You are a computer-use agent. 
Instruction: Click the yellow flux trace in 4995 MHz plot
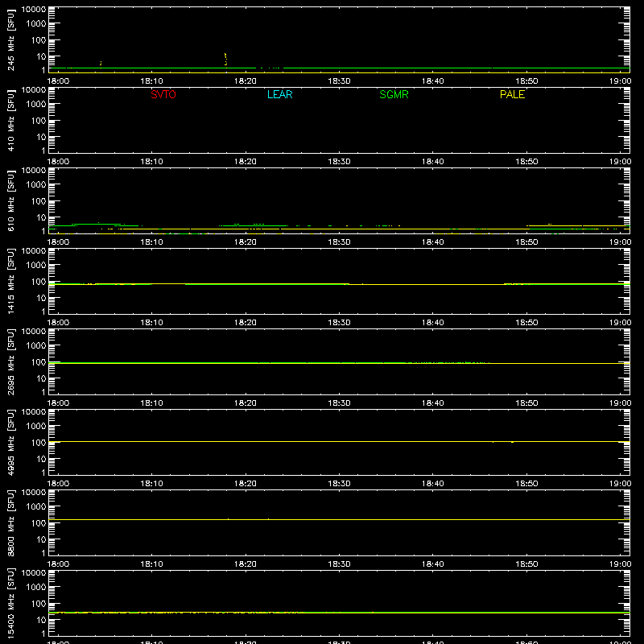tap(339, 441)
